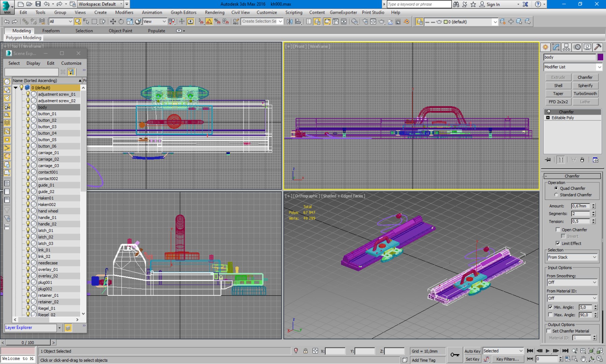
Task: Collapse the 0 (default) layer tree
Action: click(x=16, y=88)
